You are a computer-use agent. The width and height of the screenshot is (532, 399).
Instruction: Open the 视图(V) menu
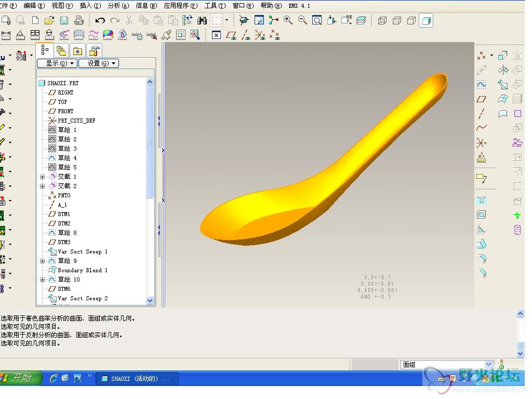62,6
